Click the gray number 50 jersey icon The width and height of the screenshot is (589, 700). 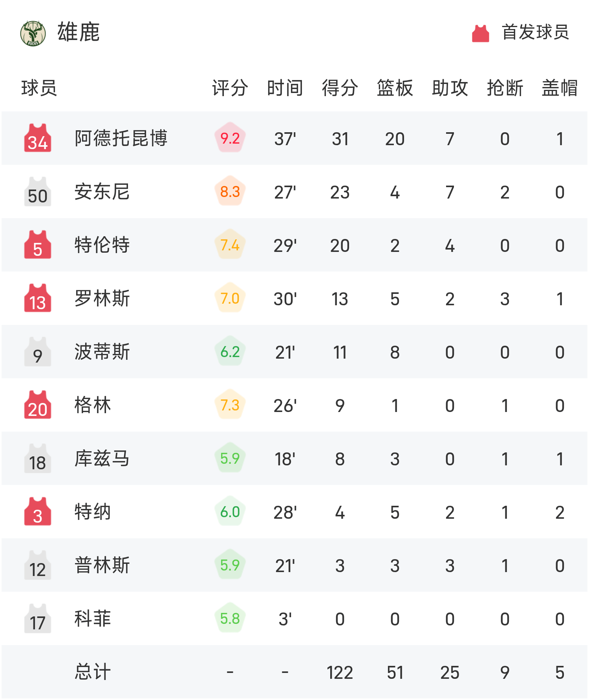click(x=38, y=191)
